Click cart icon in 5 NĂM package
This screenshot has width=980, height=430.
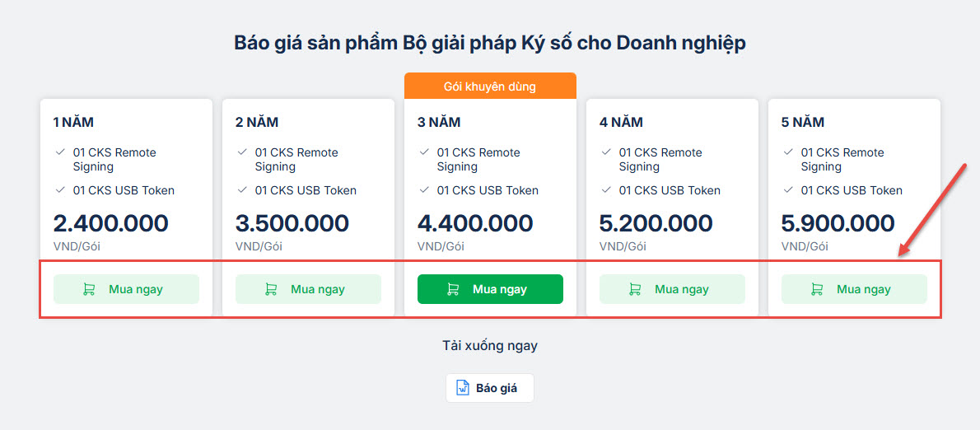817,289
